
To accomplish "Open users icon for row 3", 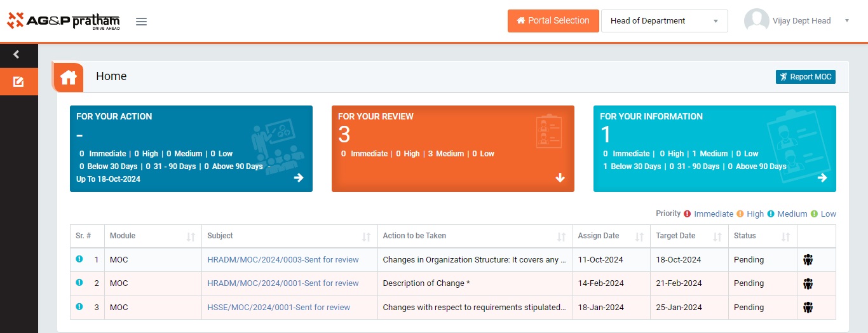I will [x=808, y=308].
